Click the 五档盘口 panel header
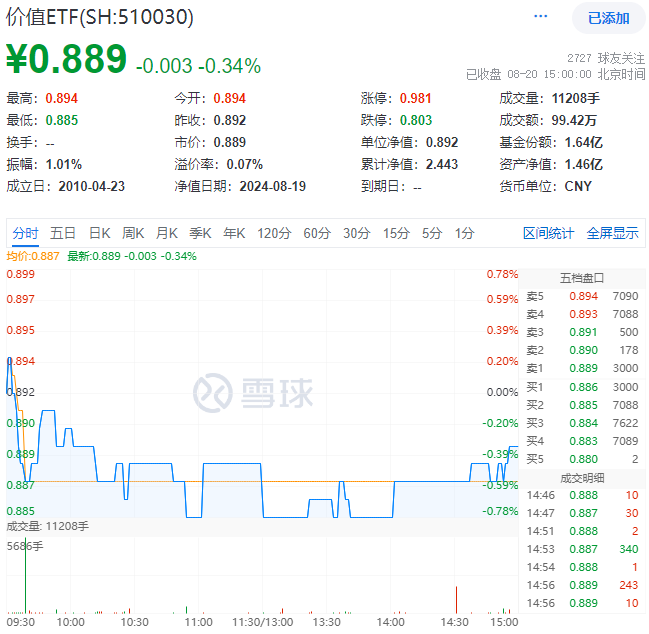Viewport: 649px width, 634px height. pos(582,278)
